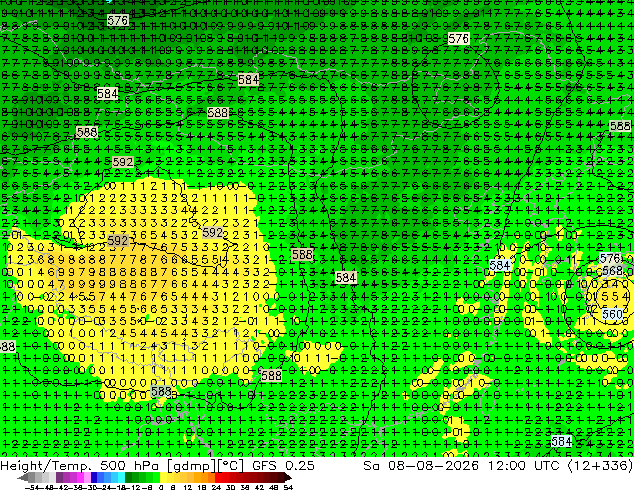The height and width of the screenshot is (490, 634).
Task: Pick the bright red legend swatch at 24
Action: click(x=218, y=478)
